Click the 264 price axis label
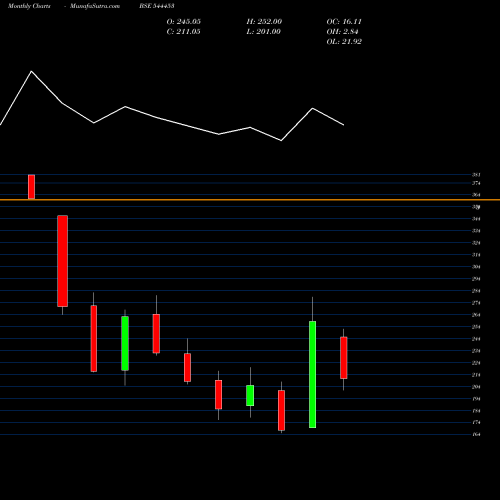The image size is (500, 500). coord(476,315)
